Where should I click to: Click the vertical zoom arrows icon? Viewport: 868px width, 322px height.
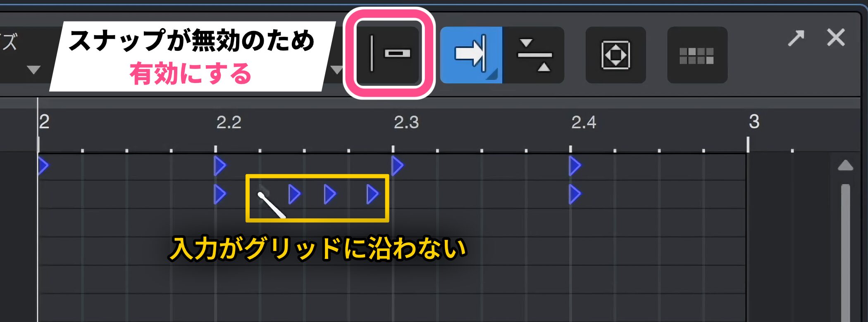pyautogui.click(x=534, y=55)
